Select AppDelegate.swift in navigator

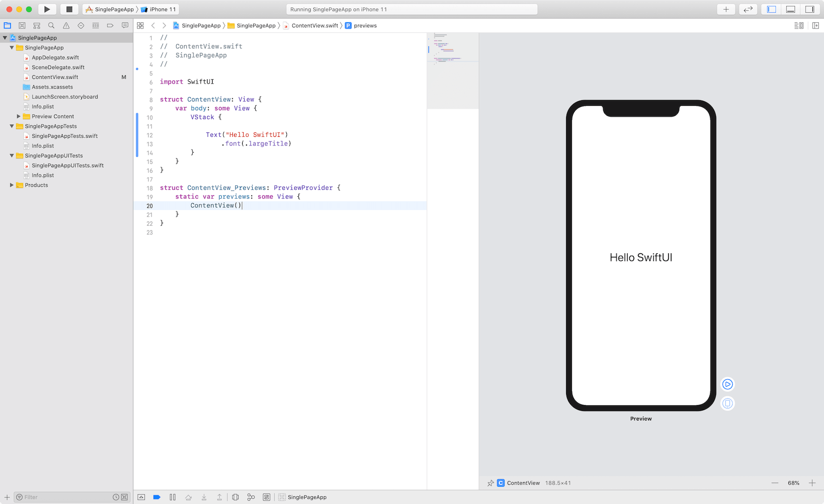[x=55, y=57]
